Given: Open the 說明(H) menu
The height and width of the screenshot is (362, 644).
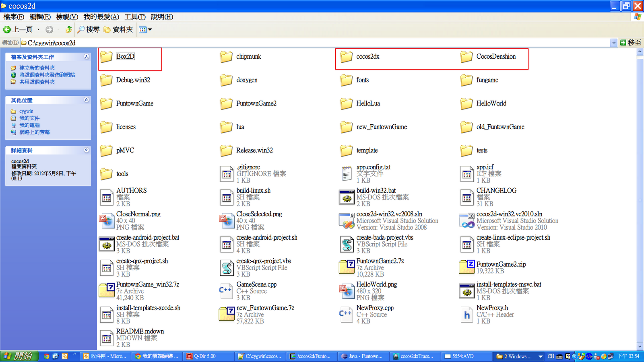Looking at the screenshot, I should click(162, 17).
